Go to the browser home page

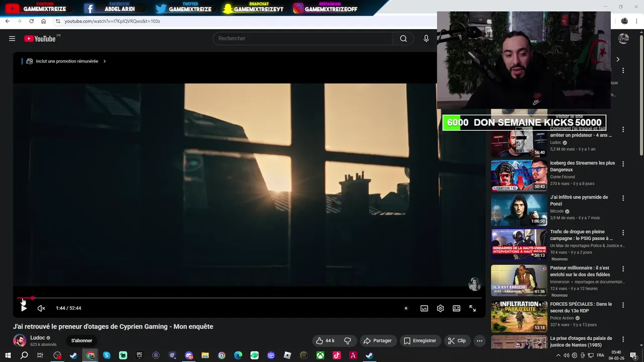43,21
